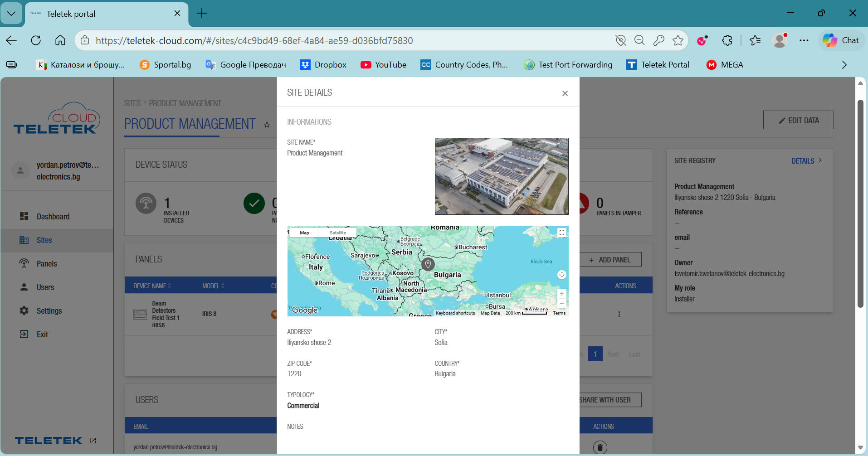Image resolution: width=868 pixels, height=456 pixels.
Task: Refresh the browser page
Action: tap(36, 40)
